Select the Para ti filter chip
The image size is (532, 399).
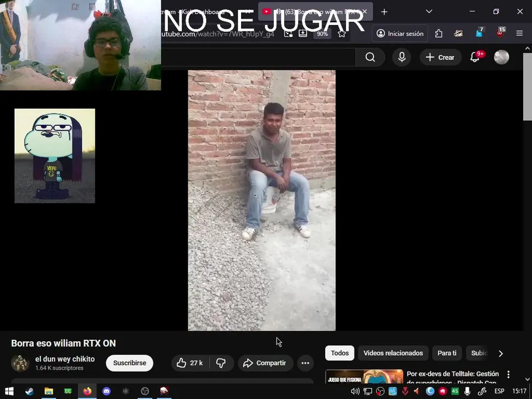[447, 353]
